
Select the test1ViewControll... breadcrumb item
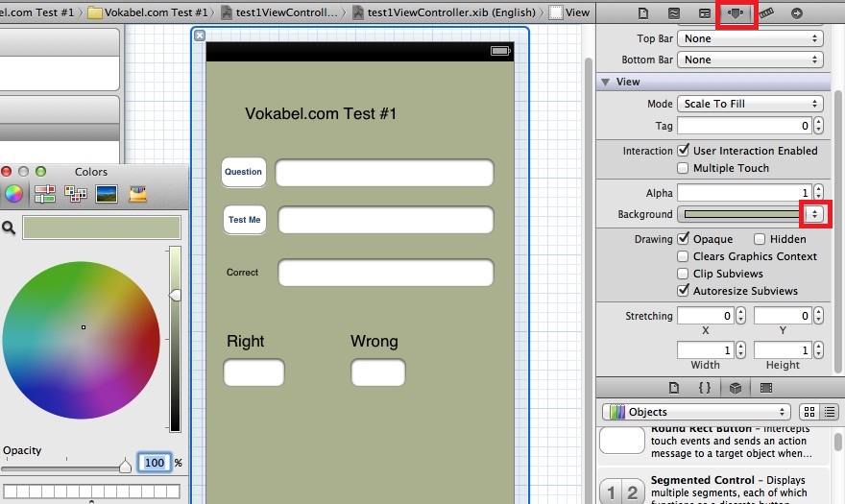click(x=279, y=12)
